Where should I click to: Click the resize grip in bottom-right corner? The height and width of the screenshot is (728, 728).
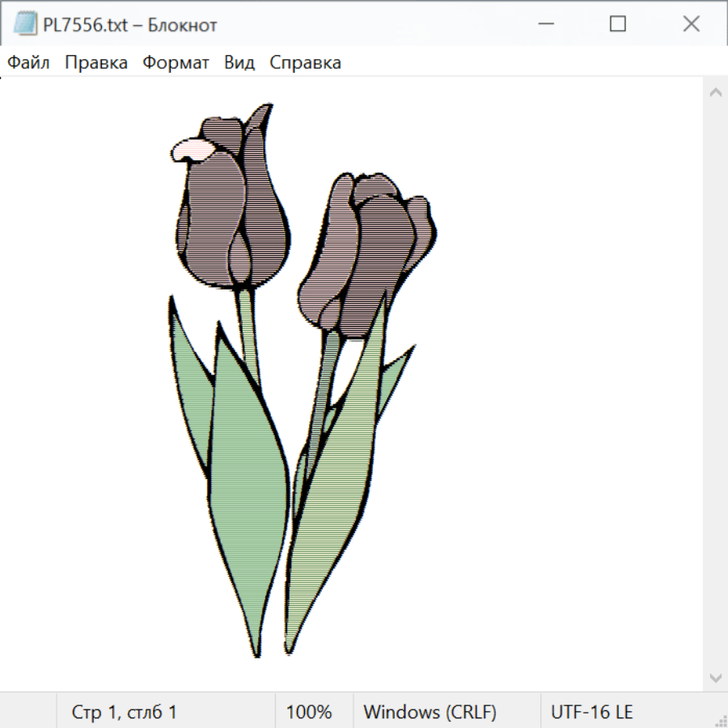[721, 721]
